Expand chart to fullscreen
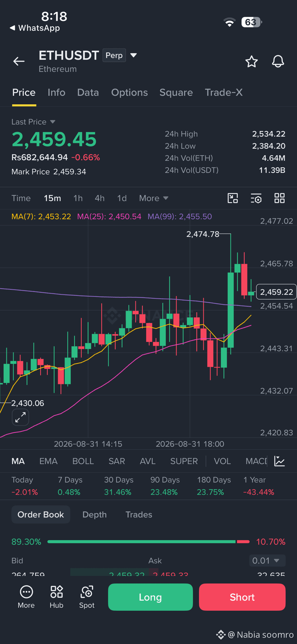 click(x=20, y=417)
